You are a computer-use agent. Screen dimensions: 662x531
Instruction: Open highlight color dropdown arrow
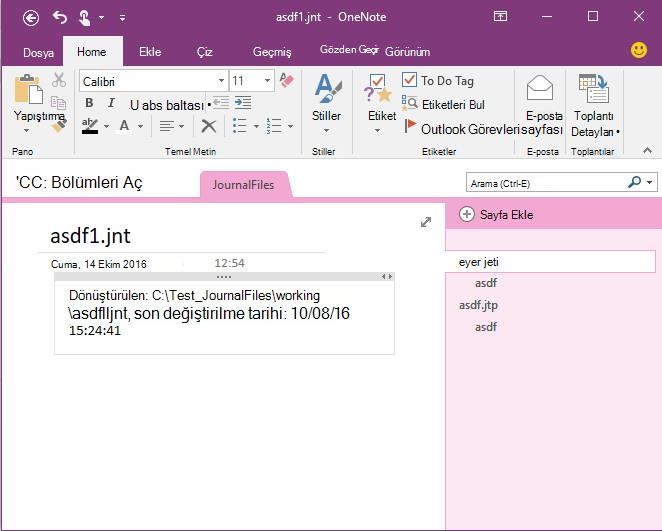106,126
